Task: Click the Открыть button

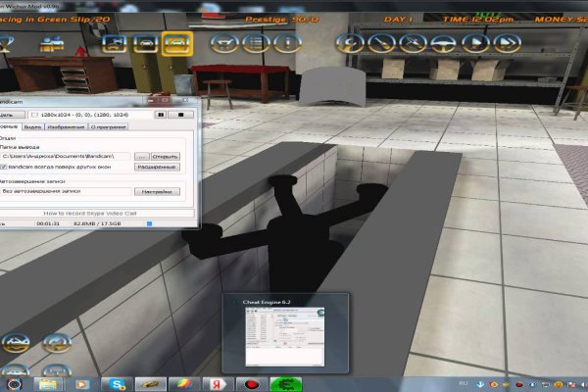Action: click(x=166, y=156)
